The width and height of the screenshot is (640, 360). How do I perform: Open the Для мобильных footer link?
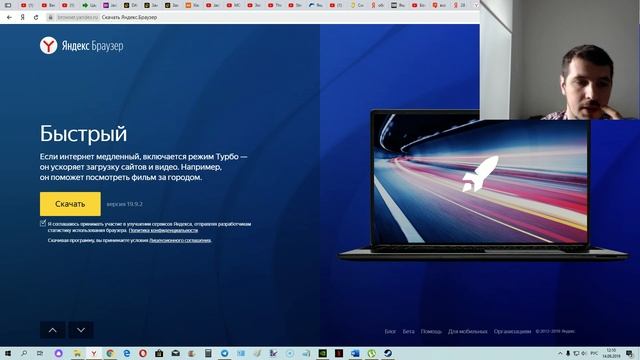point(467,331)
